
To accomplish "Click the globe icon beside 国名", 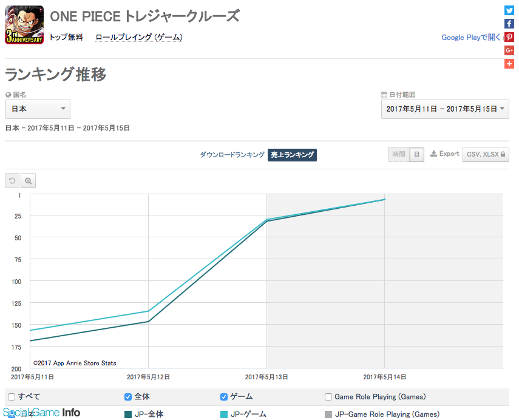I will tap(8, 95).
